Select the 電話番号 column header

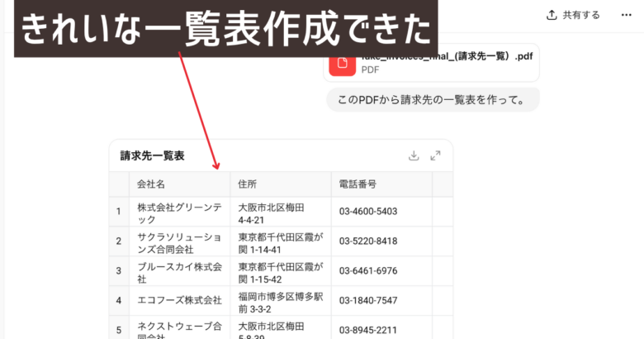click(358, 184)
